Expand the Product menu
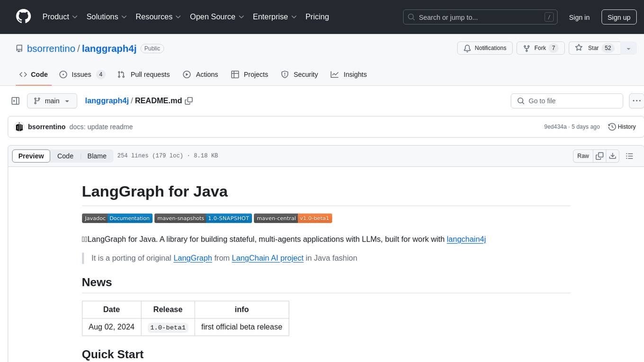644x362 pixels. [60, 17]
